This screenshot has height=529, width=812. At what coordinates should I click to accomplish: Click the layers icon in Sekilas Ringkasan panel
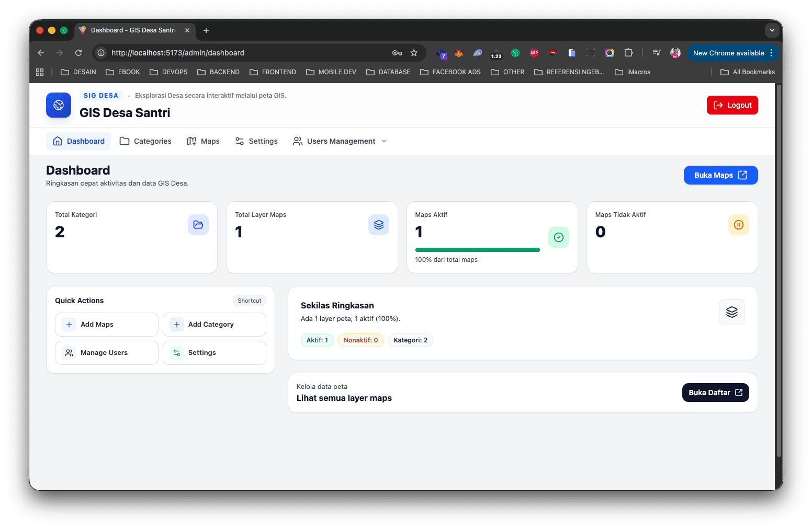(731, 312)
